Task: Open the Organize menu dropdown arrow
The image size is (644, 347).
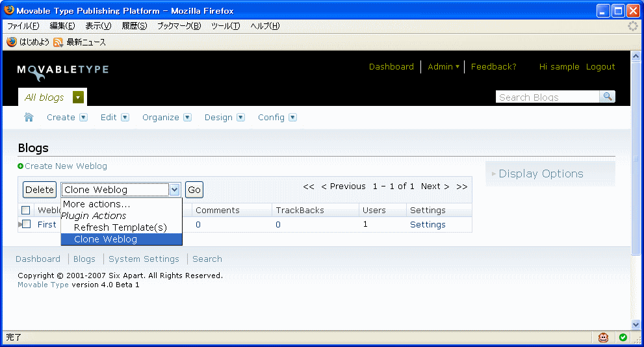Action: pos(187,118)
